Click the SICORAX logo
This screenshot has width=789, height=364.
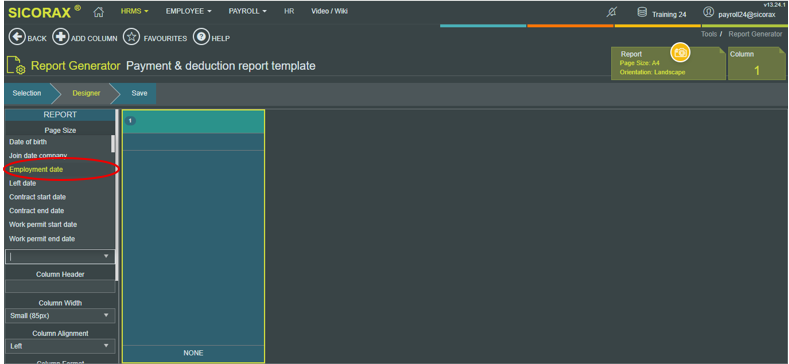coord(44,12)
